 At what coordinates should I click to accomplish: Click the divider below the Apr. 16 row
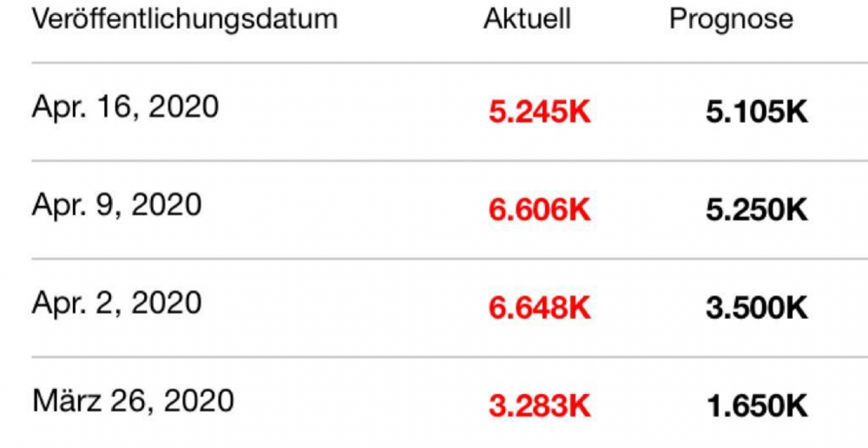(434, 161)
